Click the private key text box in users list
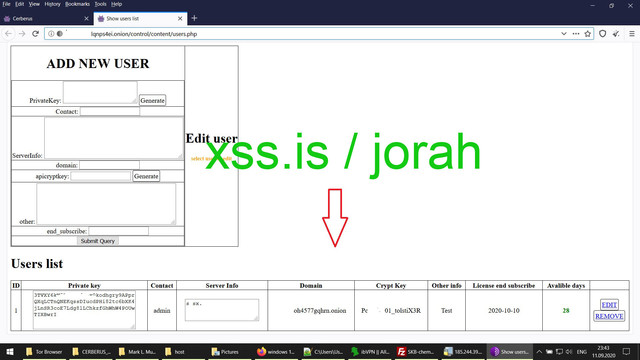640x360 pixels. (84, 310)
